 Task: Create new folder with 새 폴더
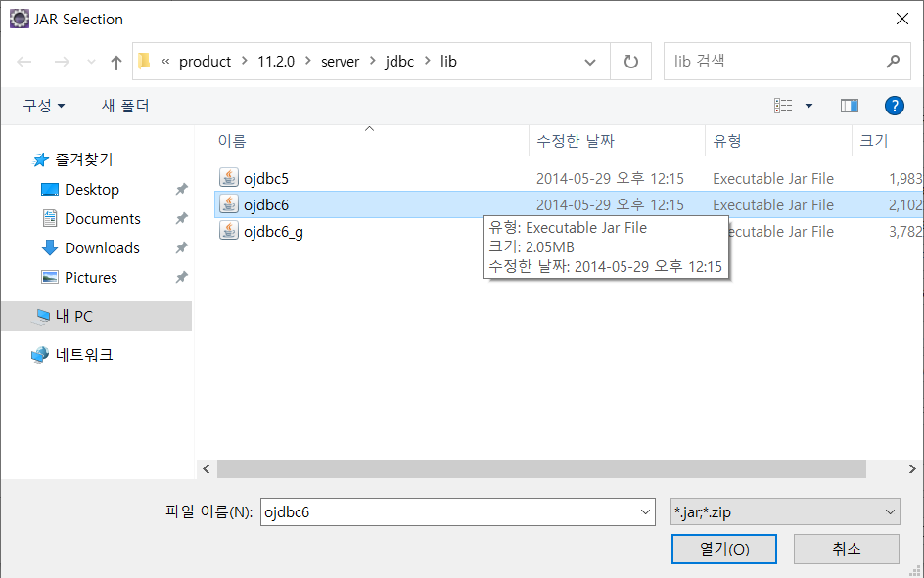pos(125,106)
